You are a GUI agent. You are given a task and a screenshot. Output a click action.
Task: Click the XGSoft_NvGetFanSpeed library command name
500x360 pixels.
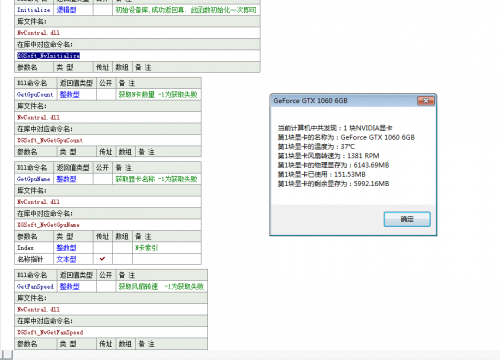click(50, 332)
